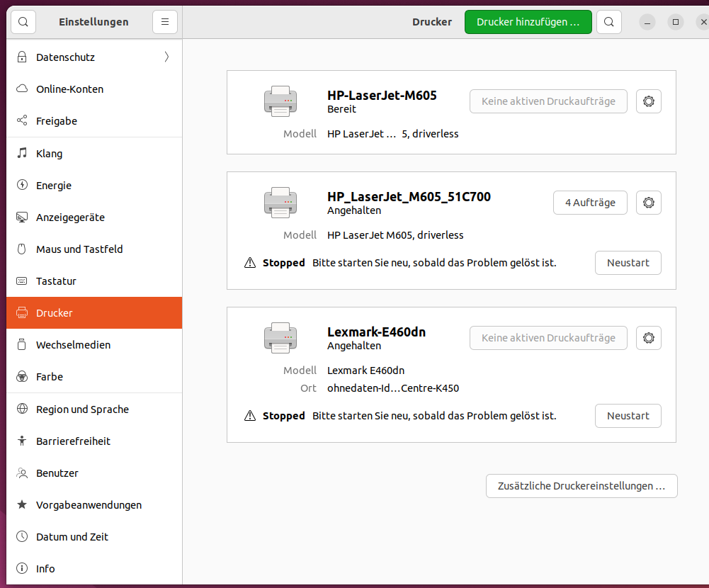Open gear settings for HP-LaserJet-M605
Image resolution: width=709 pixels, height=588 pixels.
(648, 101)
